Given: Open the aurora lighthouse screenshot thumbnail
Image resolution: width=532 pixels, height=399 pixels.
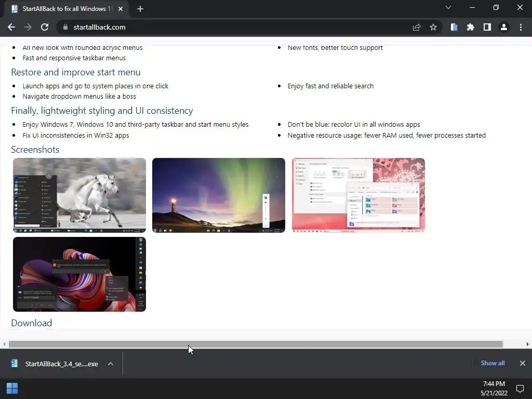Looking at the screenshot, I should 219,195.
